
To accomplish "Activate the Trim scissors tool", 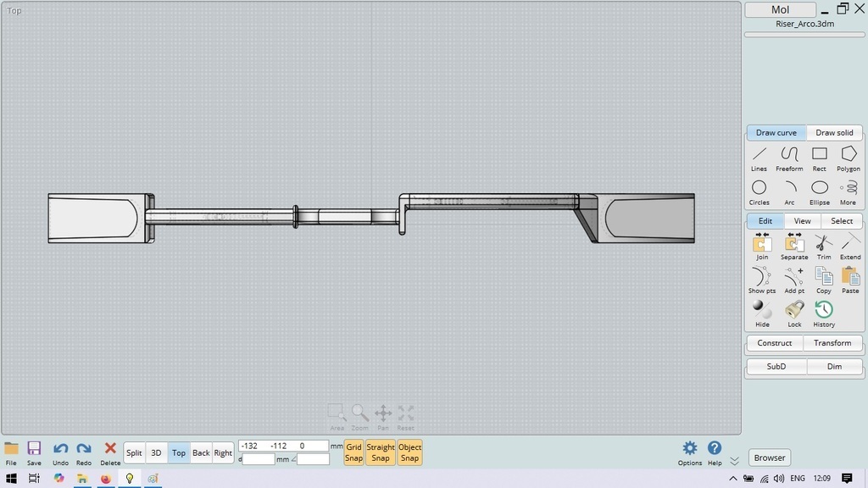I will pos(824,247).
